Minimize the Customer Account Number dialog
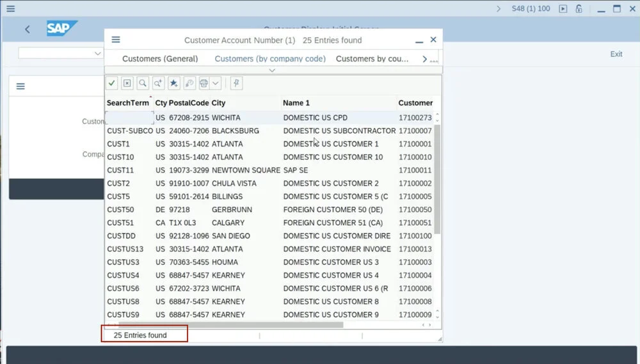The image size is (640, 364). 419,40
